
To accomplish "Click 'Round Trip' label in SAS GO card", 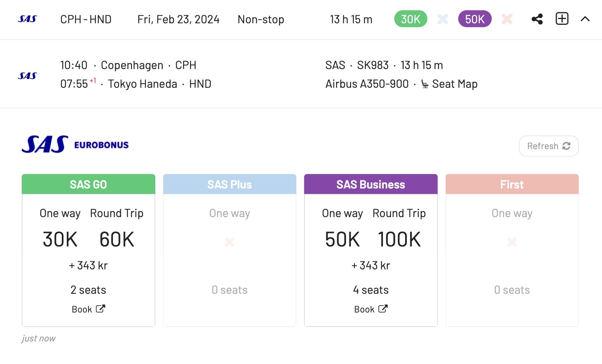I will point(117,213).
